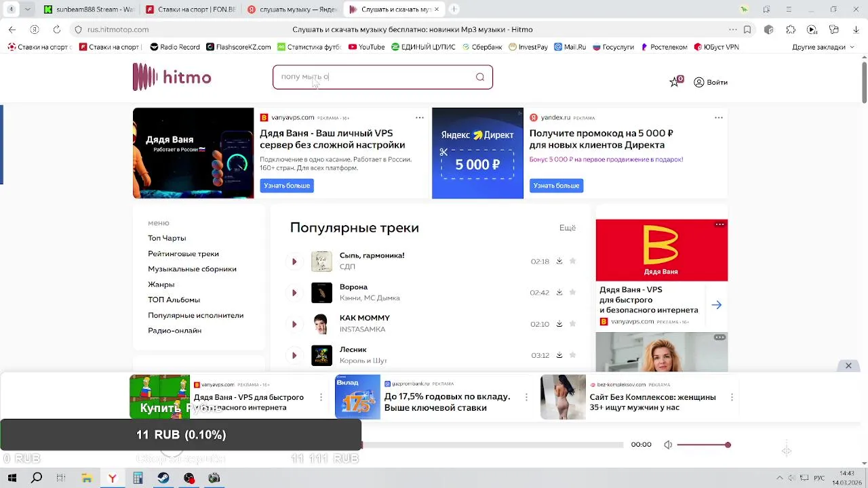Open Calculator from the taskbar
The image size is (868, 488).
(138, 478)
